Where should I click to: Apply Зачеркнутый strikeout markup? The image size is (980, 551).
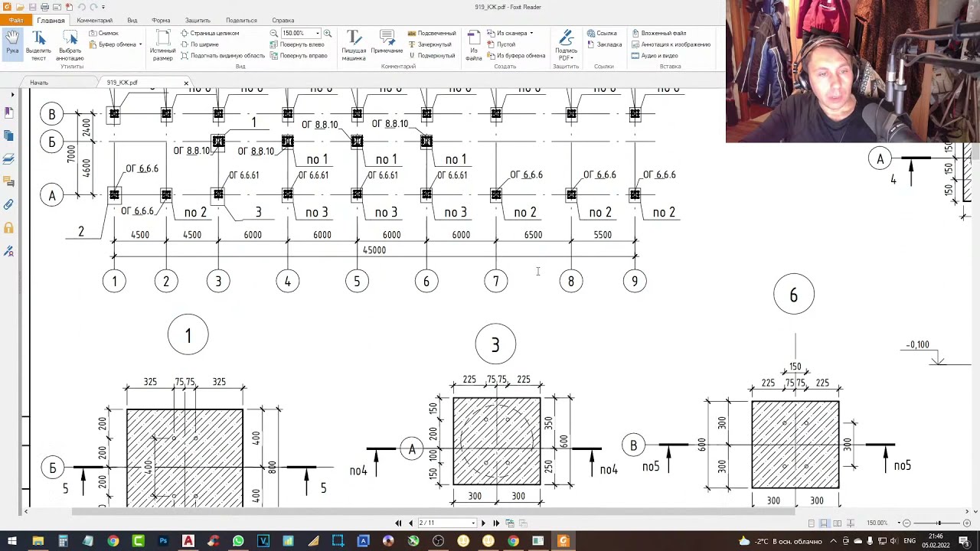point(430,44)
